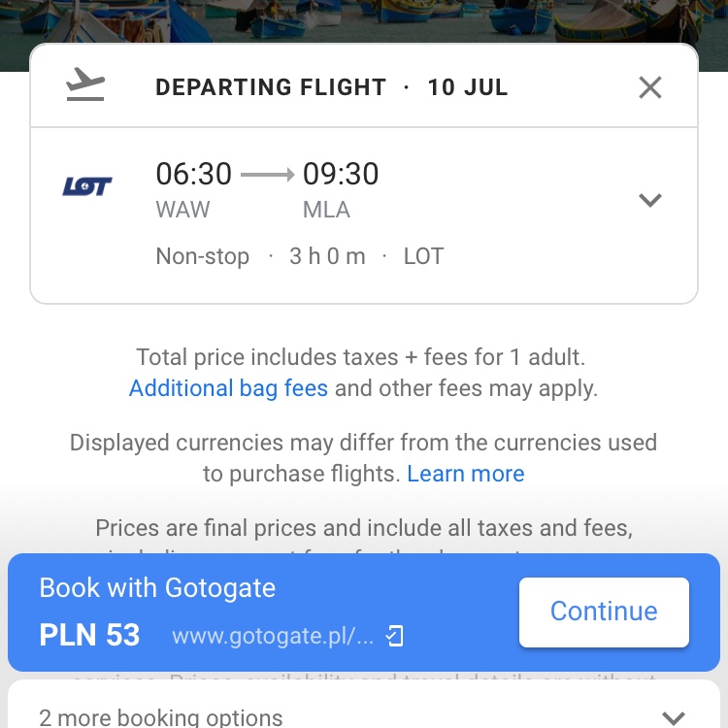This screenshot has height=728, width=728.
Task: Select the 2 more booking options row
Action: [x=364, y=705]
